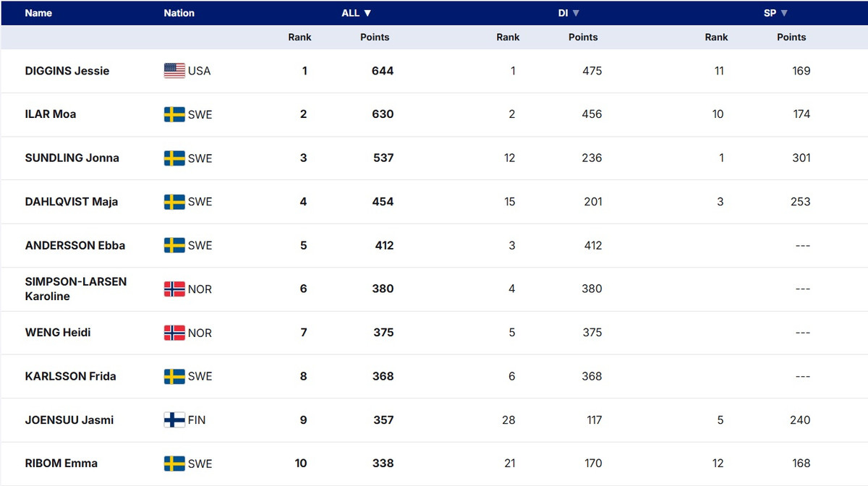Click the USA flag icon beside Diggins
This screenshot has width=868, height=486.
pos(174,71)
